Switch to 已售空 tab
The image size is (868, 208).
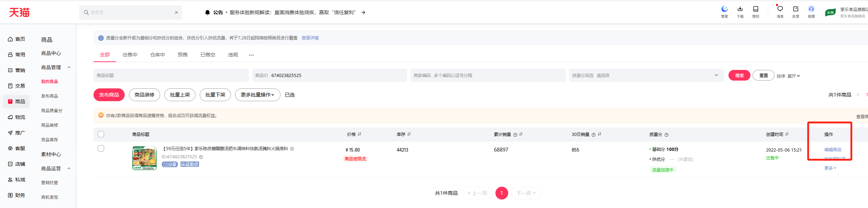click(208, 55)
